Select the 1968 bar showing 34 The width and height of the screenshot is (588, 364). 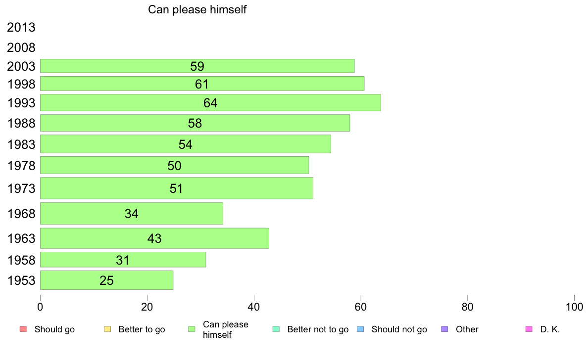132,213
